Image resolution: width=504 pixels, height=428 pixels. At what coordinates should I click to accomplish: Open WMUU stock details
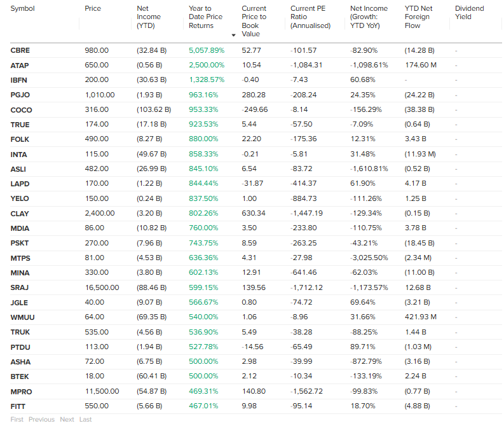coord(22,317)
